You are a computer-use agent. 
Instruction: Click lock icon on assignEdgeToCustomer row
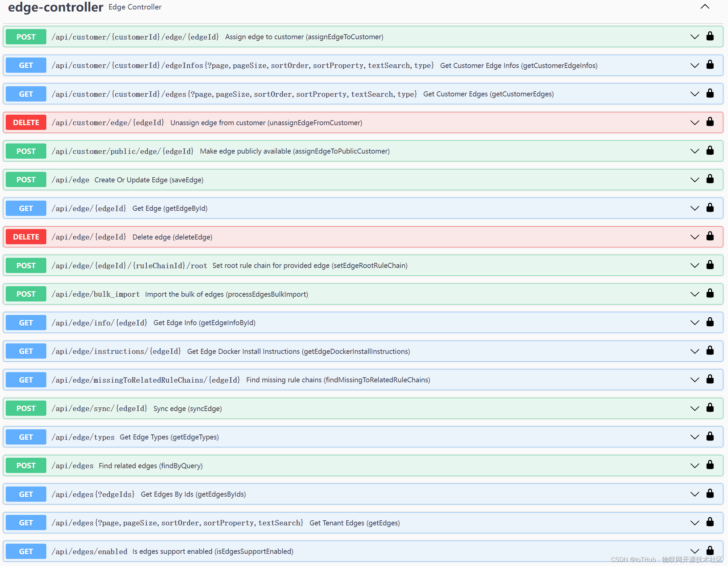(x=710, y=36)
